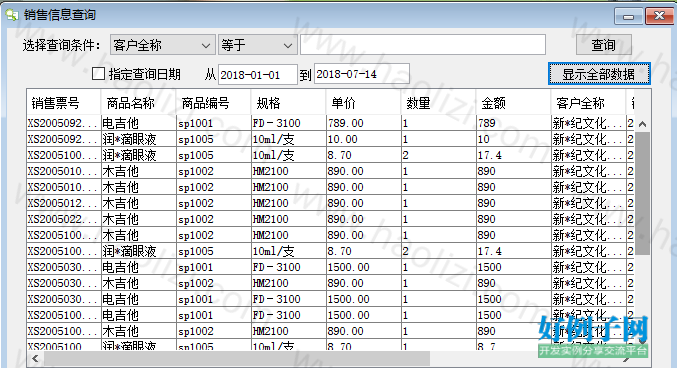This screenshot has width=677, height=368.
Task: Select the 电吉他 cell priced 789.00
Action: click(138, 124)
